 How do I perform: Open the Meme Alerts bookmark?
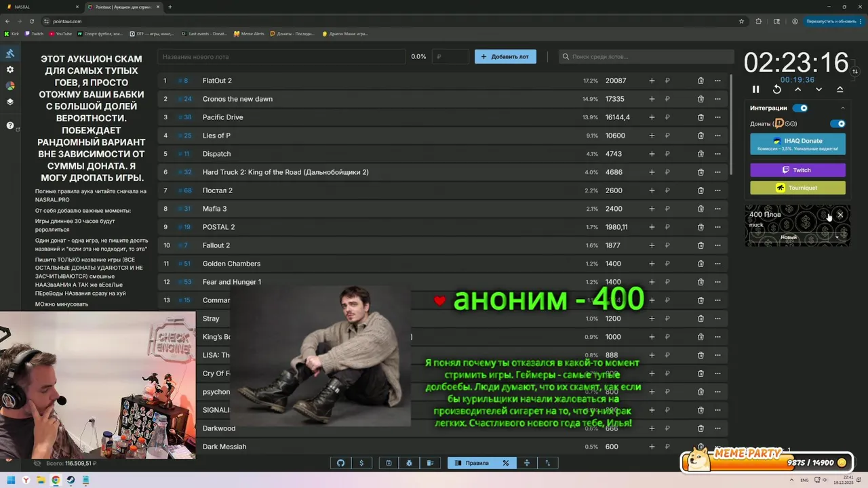click(249, 33)
